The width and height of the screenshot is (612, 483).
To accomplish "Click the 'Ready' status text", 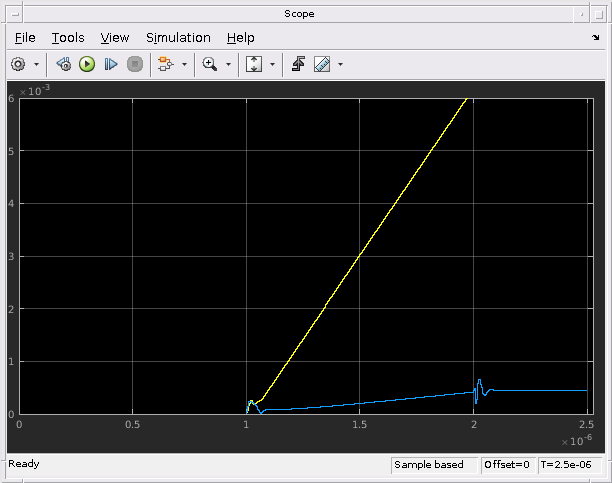I will [24, 464].
